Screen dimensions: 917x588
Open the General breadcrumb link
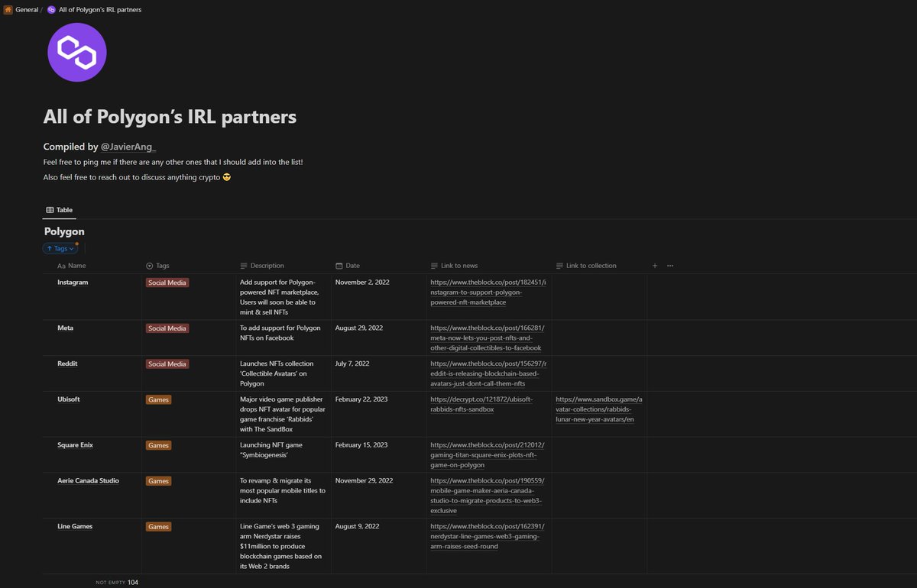[x=27, y=10]
